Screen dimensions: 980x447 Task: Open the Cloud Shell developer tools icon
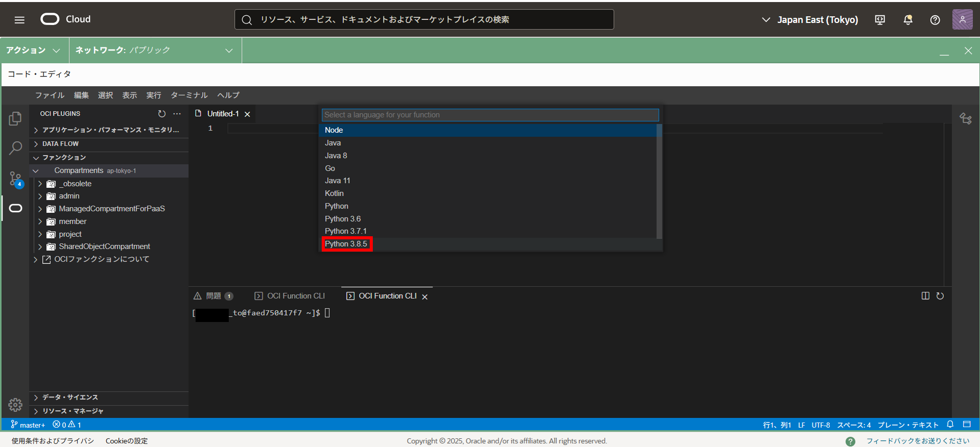[880, 20]
